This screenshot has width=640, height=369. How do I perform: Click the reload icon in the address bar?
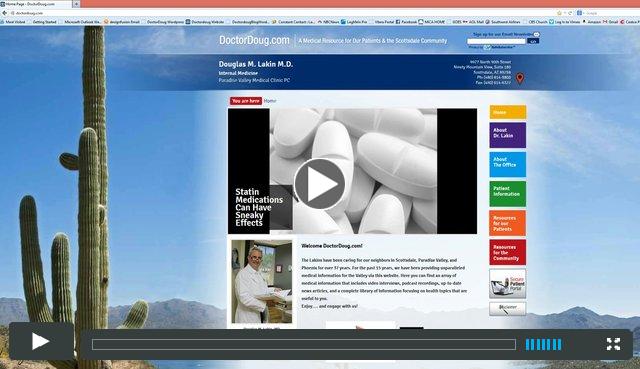[x=570, y=13]
